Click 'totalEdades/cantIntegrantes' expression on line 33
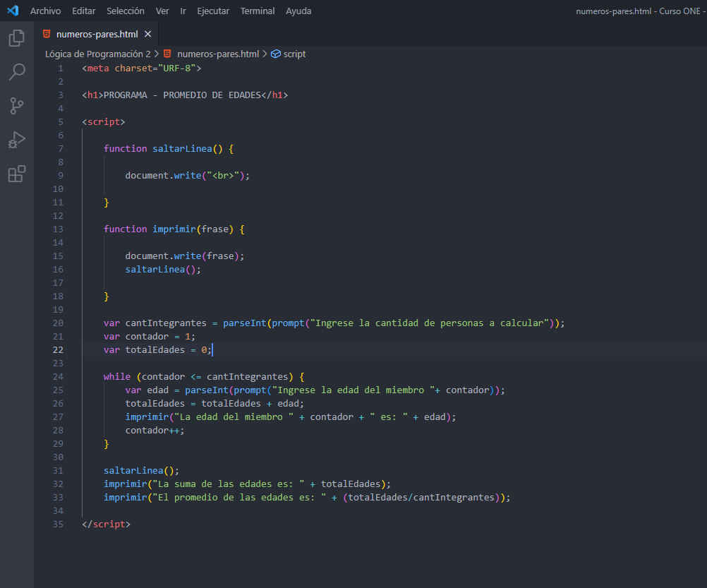Screen dimensions: 707x588 click(x=421, y=498)
